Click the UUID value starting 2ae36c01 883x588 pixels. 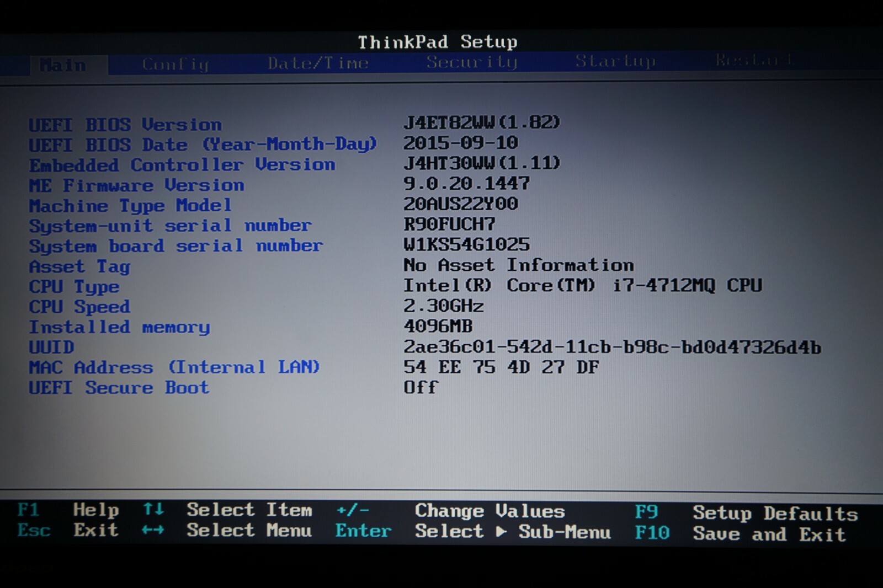[x=613, y=347]
